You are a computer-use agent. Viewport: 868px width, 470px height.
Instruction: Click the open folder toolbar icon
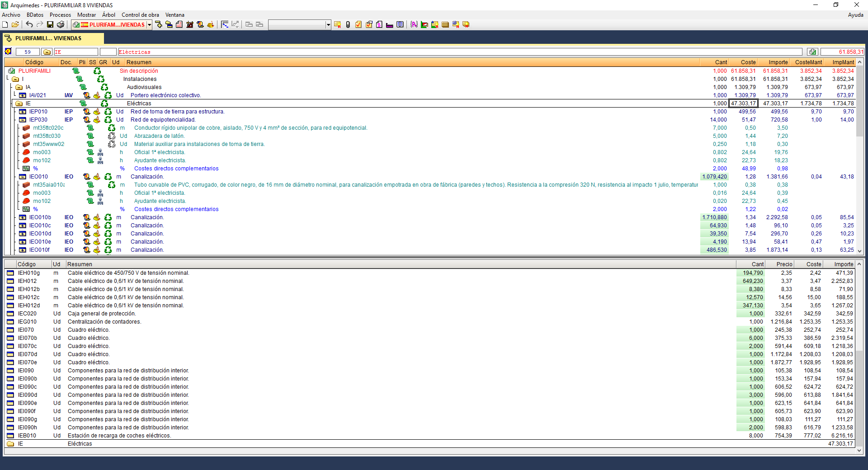[x=15, y=24]
